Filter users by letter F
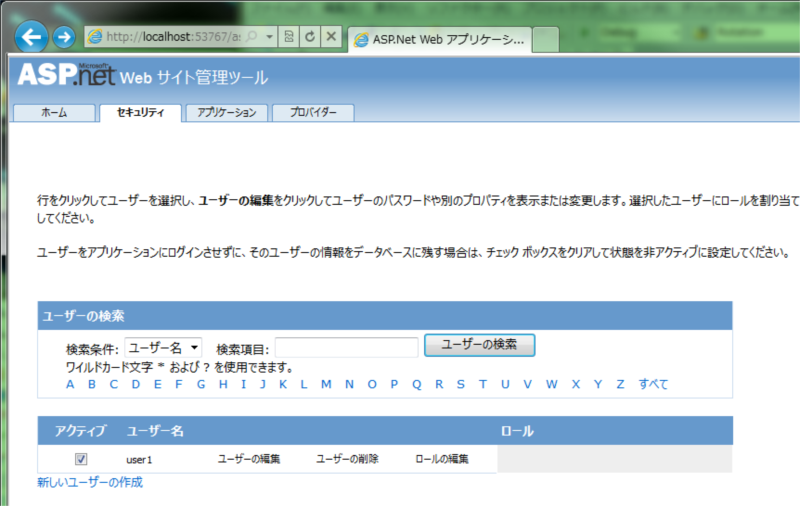Screen dimensions: 800x506 tap(179, 384)
